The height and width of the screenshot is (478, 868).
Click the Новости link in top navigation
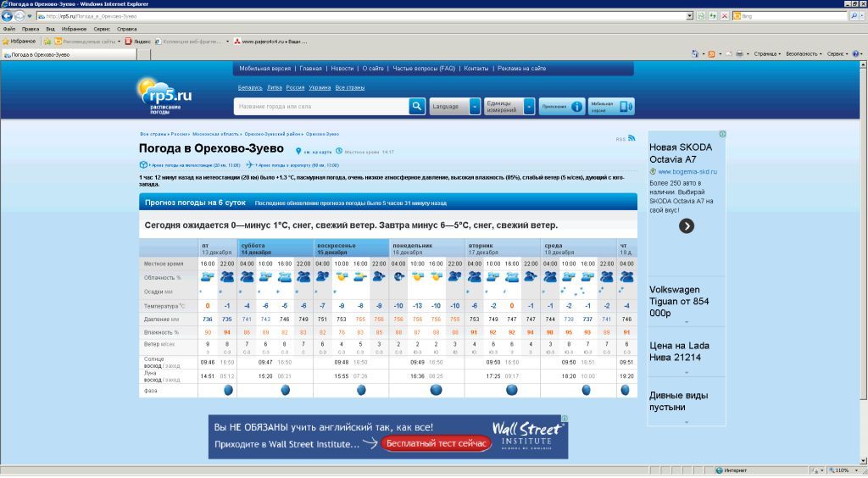click(342, 68)
